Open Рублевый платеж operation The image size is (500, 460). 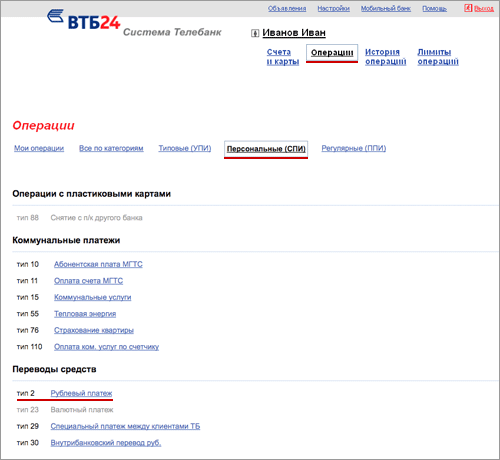[x=81, y=393]
